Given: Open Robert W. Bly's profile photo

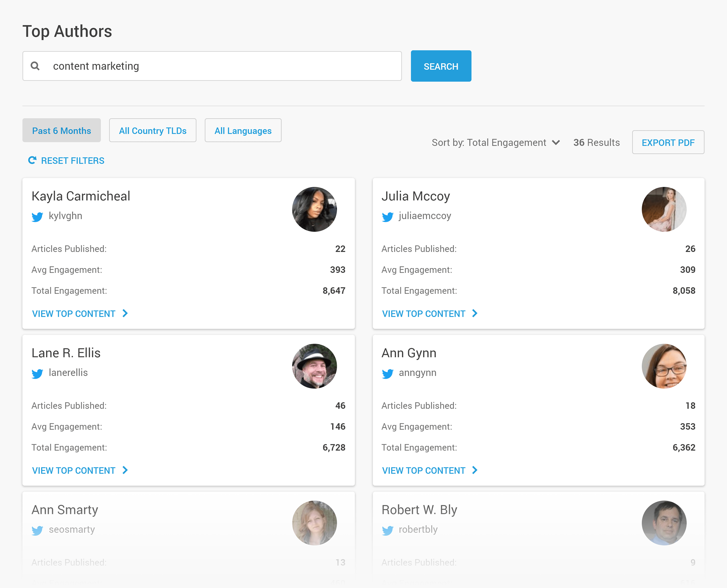Looking at the screenshot, I should (664, 523).
